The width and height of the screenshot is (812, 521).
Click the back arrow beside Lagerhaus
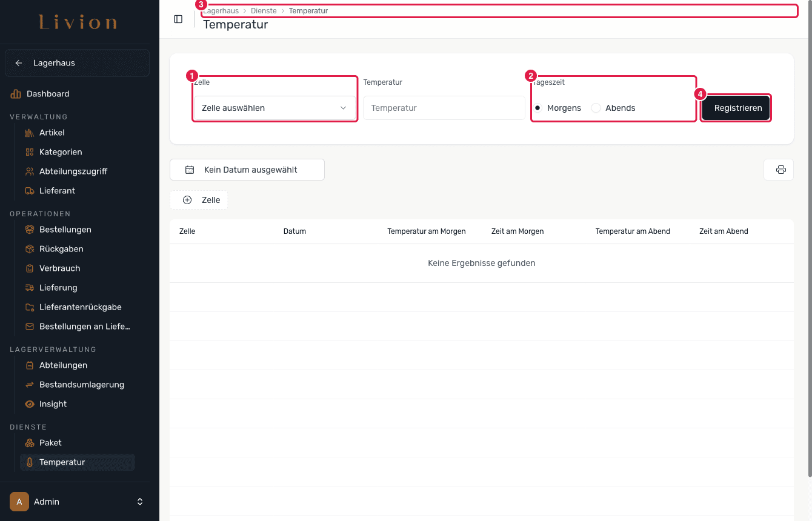(19, 63)
